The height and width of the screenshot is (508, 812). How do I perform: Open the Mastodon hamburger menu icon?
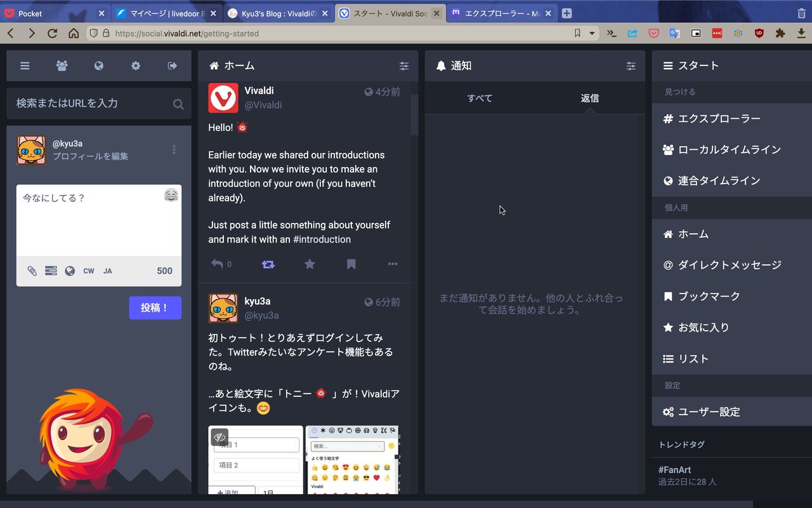point(25,65)
